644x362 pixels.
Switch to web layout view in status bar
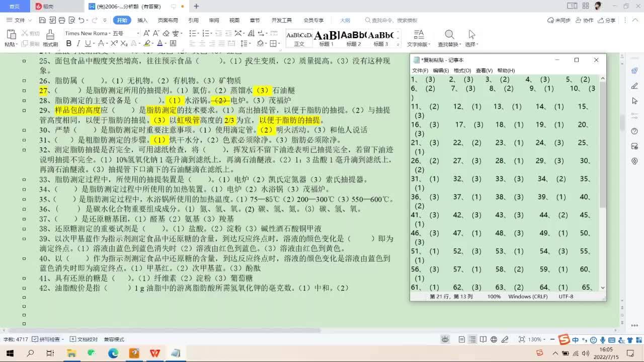click(x=494, y=339)
